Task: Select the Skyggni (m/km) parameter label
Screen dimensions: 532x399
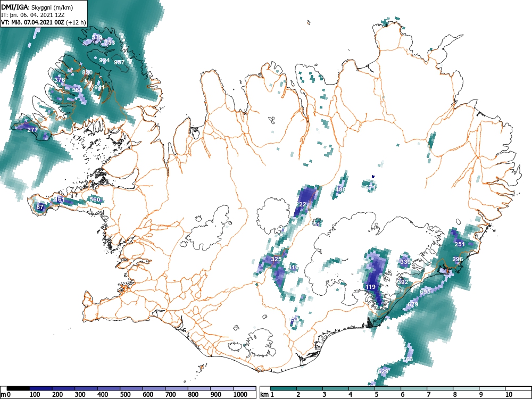Action: [52, 7]
